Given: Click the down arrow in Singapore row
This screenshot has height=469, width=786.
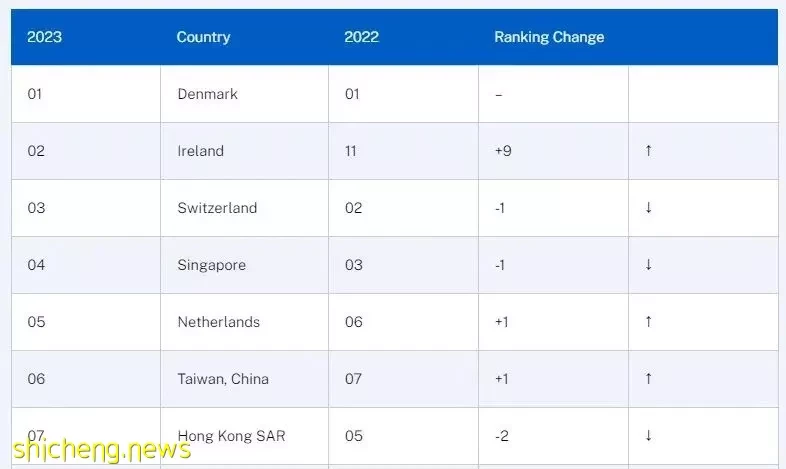Looking at the screenshot, I should click(x=648, y=265).
